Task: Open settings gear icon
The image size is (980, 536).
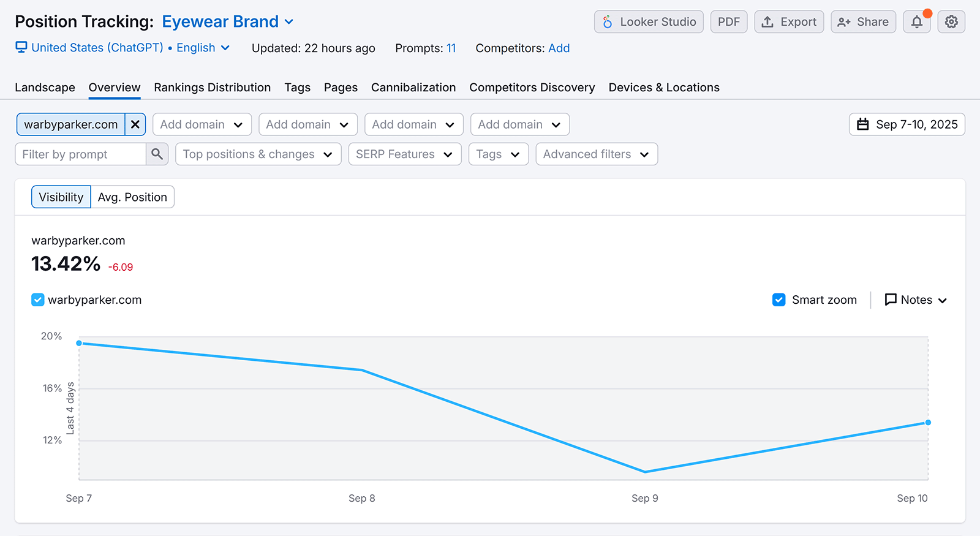Action: pyautogui.click(x=951, y=22)
